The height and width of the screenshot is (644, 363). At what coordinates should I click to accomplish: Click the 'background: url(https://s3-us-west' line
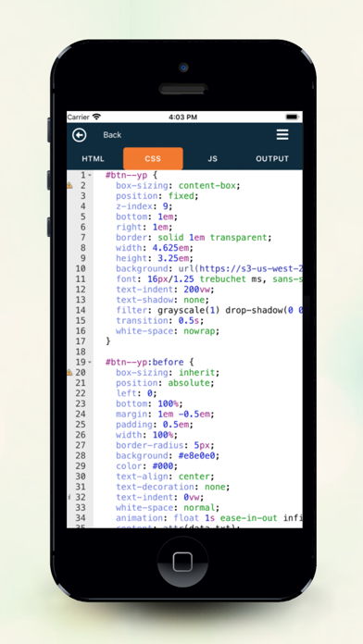[209, 268]
